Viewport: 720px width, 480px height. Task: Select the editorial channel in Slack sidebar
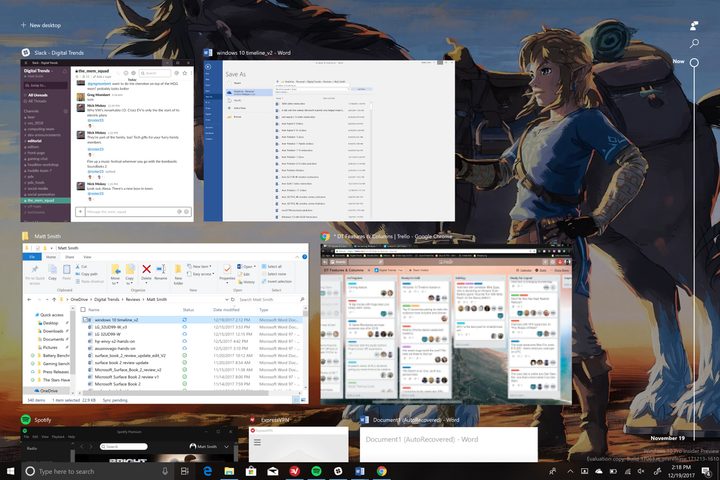coord(34,141)
